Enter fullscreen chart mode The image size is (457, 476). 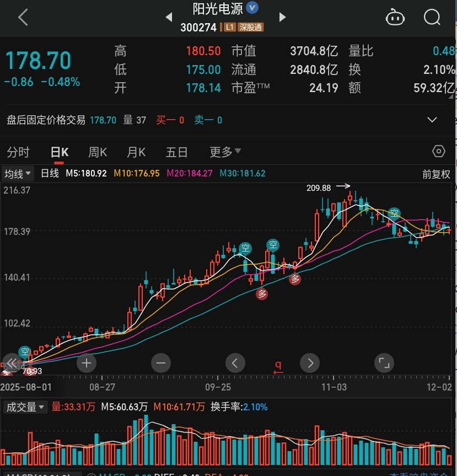pyautogui.click(x=384, y=363)
